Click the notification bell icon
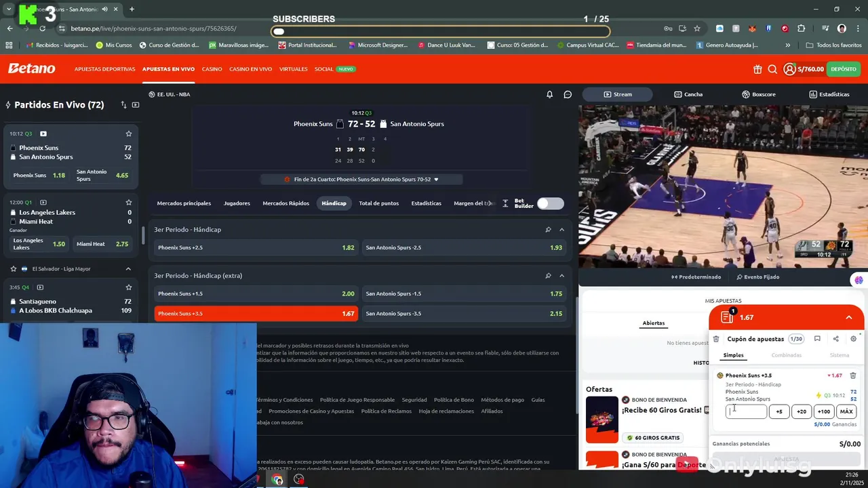The height and width of the screenshot is (488, 868). pyautogui.click(x=550, y=94)
